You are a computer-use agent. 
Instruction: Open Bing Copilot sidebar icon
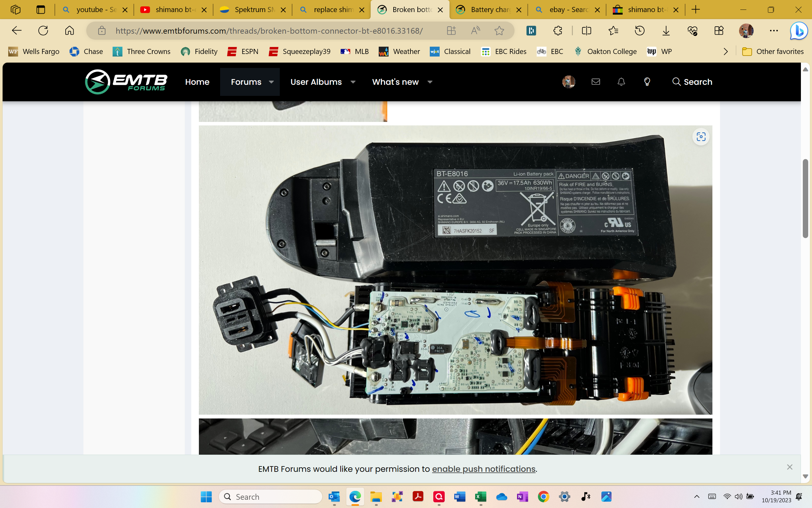tap(799, 30)
